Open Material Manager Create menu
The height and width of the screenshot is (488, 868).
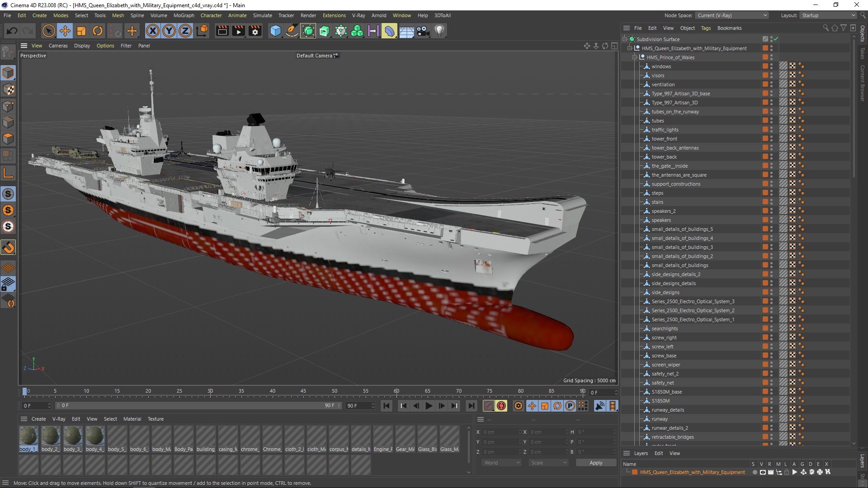38,419
